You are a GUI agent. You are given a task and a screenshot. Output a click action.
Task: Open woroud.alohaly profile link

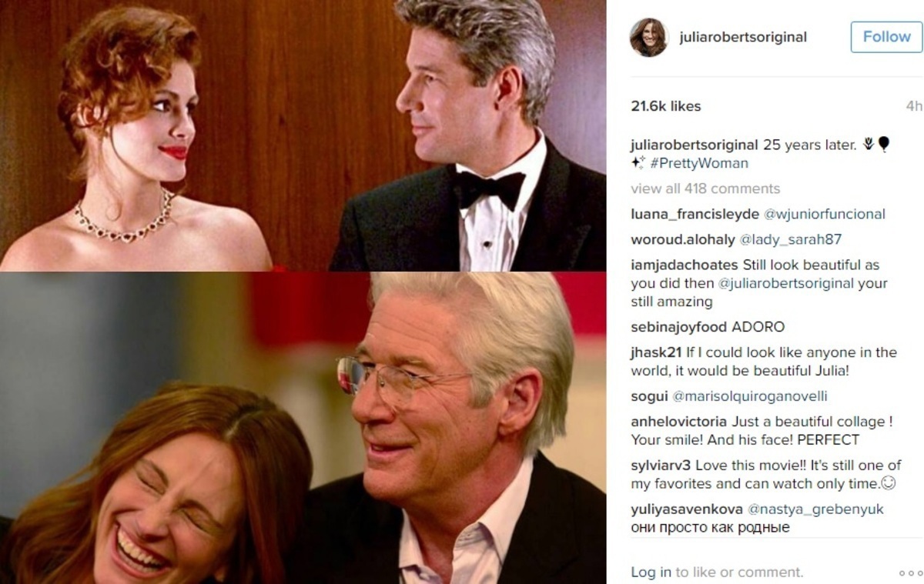683,239
